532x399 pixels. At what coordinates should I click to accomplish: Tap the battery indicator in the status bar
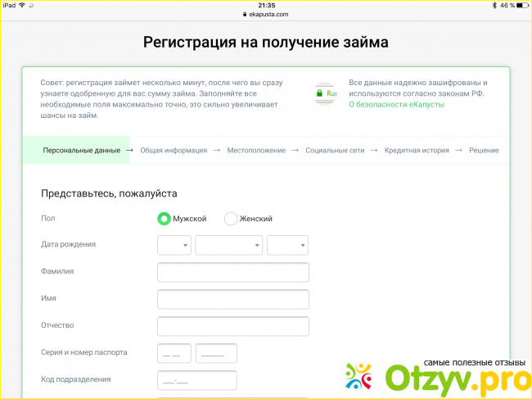point(518,5)
